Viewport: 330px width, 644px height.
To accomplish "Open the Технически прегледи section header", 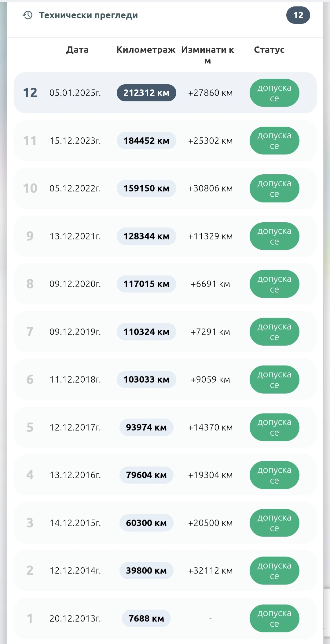I will [88, 15].
